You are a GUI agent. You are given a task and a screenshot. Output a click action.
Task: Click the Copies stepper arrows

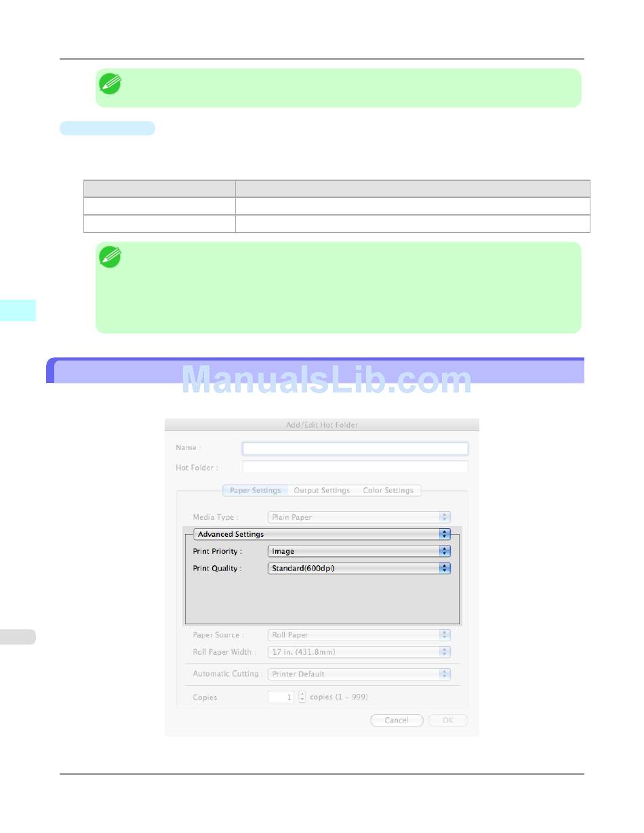click(x=302, y=697)
